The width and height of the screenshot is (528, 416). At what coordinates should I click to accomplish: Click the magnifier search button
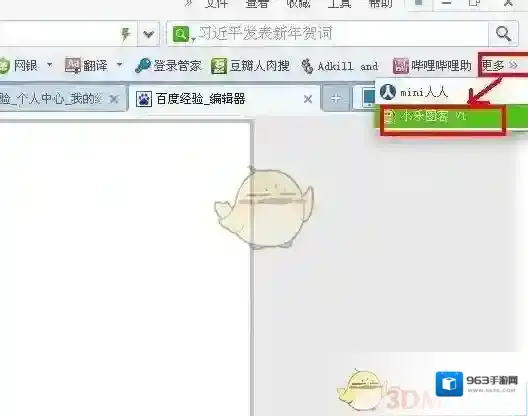(503, 34)
